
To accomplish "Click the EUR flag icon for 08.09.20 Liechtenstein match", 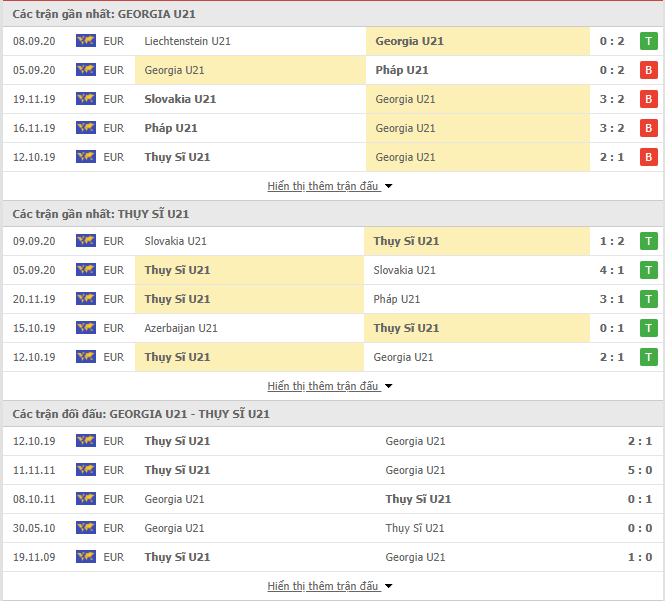I will 86,41.
